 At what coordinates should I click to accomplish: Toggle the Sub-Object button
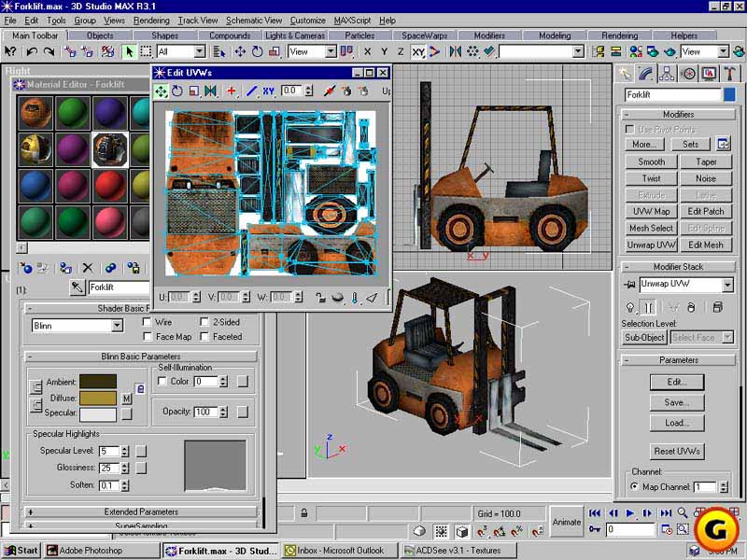644,338
